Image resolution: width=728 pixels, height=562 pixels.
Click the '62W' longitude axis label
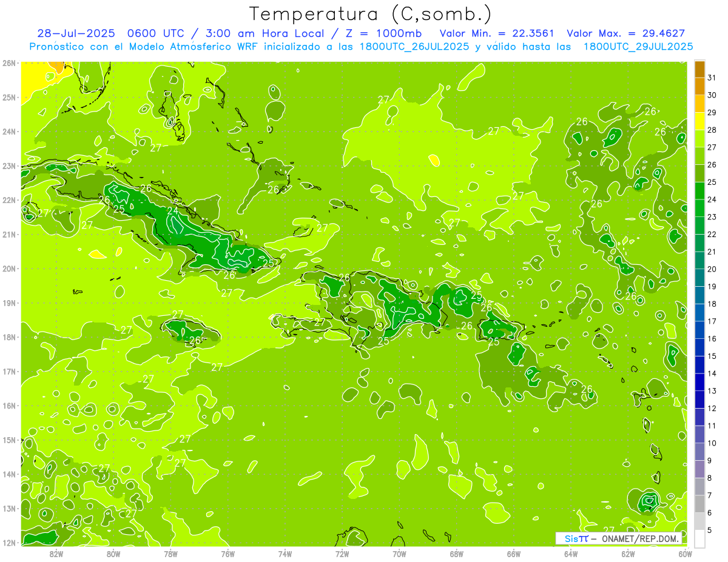(x=628, y=554)
